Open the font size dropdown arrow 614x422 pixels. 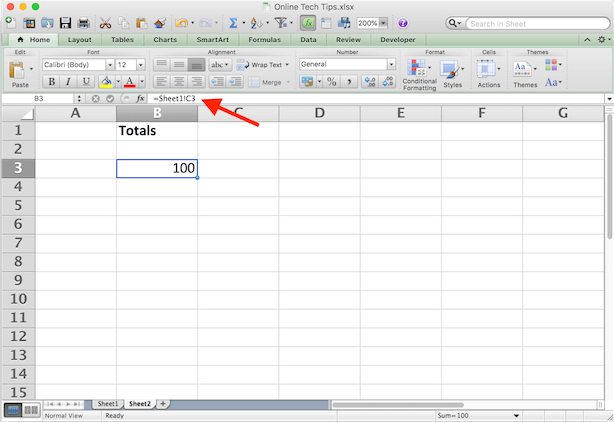141,65
